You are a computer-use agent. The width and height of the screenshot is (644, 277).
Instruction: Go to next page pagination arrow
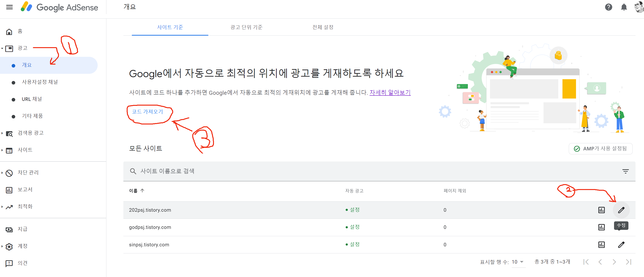tap(614, 262)
